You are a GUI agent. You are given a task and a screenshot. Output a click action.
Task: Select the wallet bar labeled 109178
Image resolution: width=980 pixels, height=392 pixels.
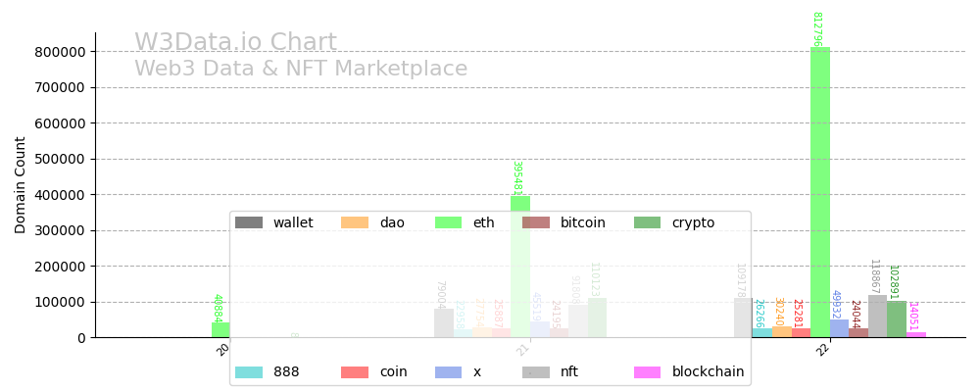pos(743,318)
